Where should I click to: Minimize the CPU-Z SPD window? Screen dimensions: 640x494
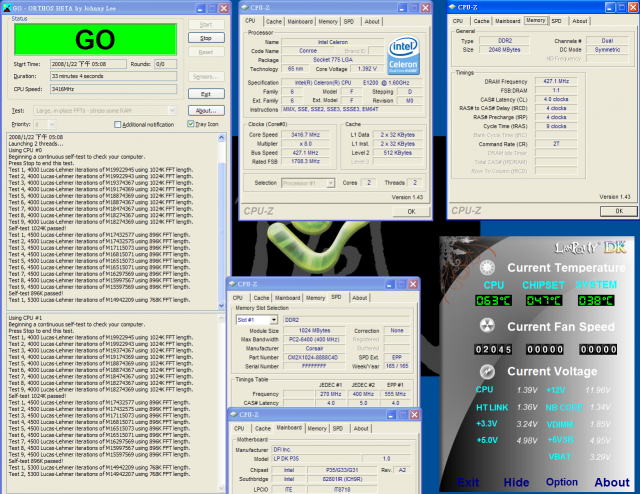(389, 284)
